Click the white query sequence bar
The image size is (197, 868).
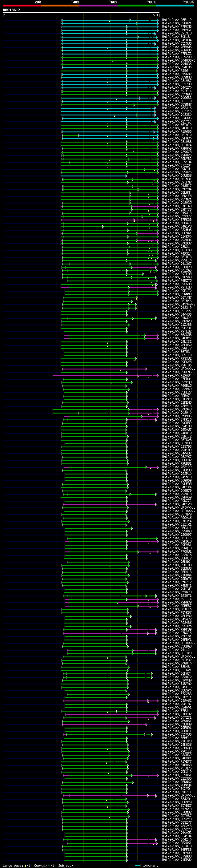[81, 12]
